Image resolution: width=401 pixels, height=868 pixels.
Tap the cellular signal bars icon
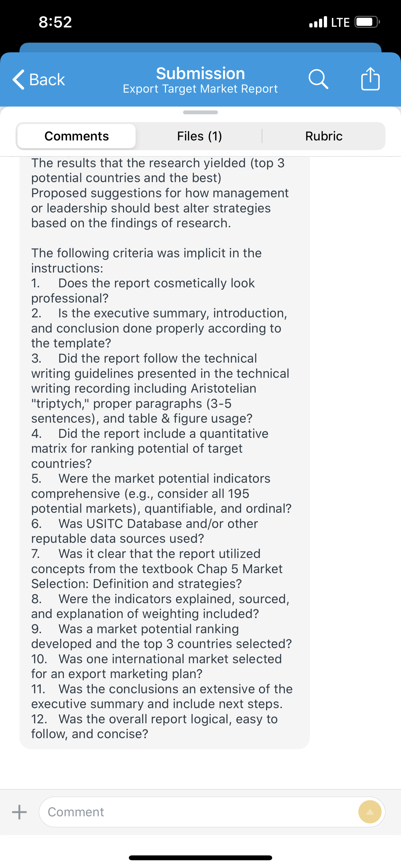(318, 22)
